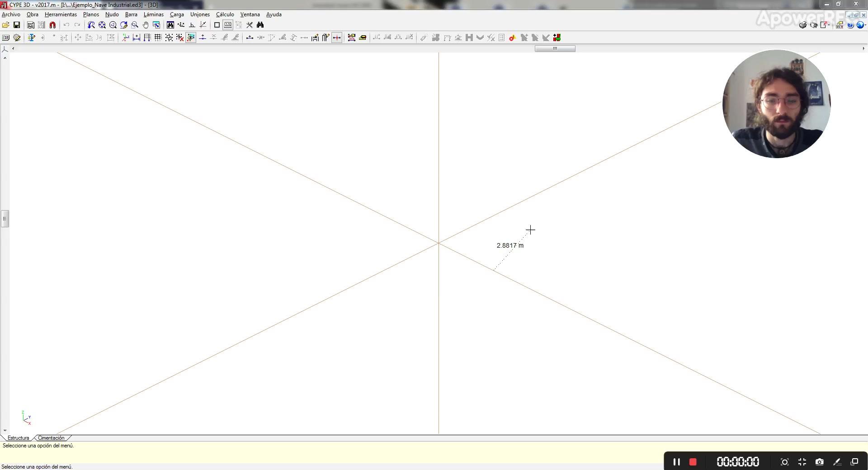Click the red magnet snap icon
Image resolution: width=868 pixels, height=470 pixels.
(52, 25)
